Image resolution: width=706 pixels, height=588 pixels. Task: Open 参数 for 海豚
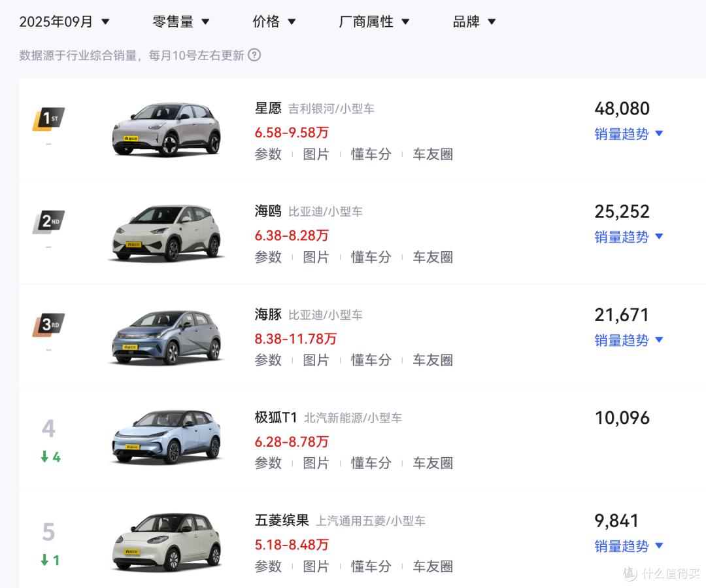[268, 360]
